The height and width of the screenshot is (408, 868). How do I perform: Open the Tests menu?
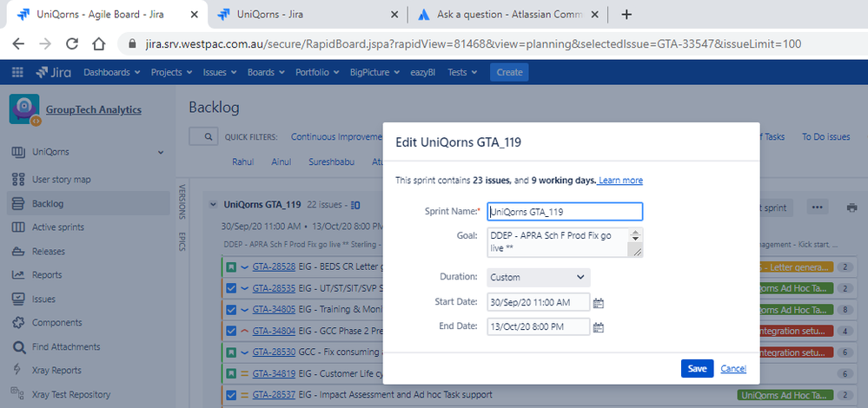tap(461, 72)
